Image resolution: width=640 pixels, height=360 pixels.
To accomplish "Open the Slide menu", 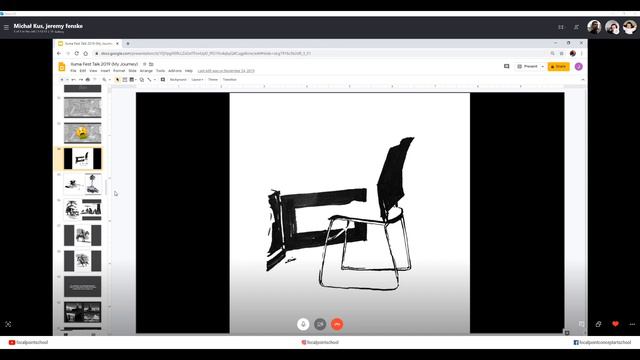I will tap(132, 71).
